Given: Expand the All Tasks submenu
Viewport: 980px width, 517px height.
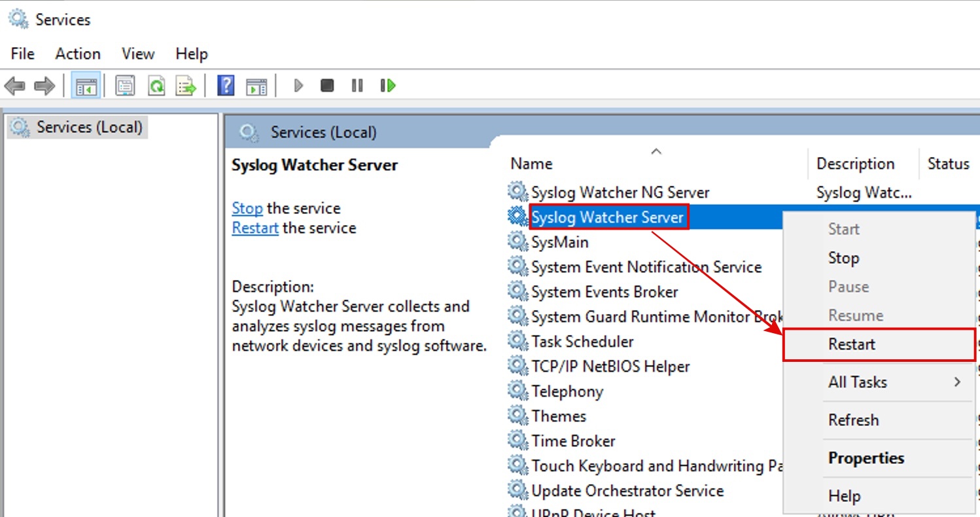Looking at the screenshot, I should point(879,382).
